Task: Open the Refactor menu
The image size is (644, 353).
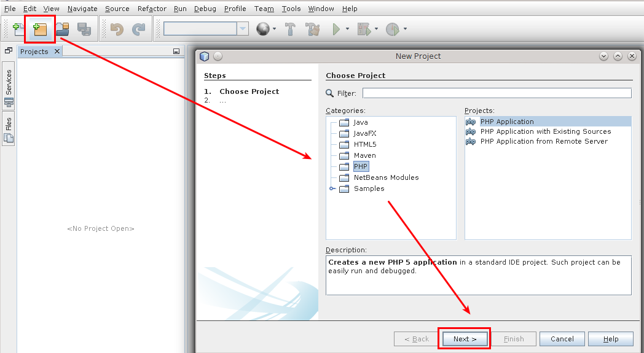Action: pyautogui.click(x=152, y=8)
